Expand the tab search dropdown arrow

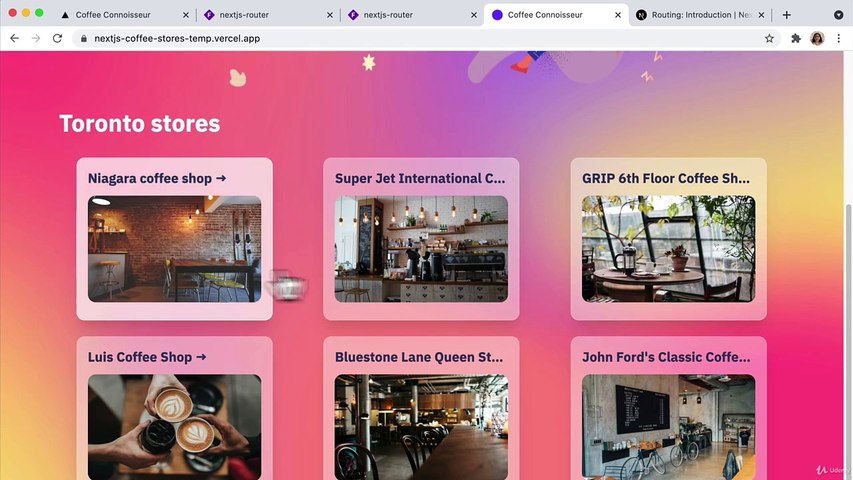coord(838,15)
